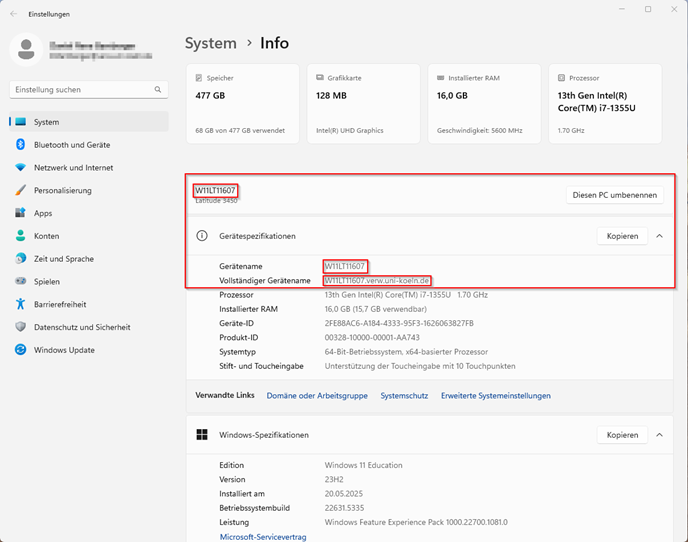Click the System breadcrumb in header
This screenshot has width=688, height=542.
click(x=211, y=43)
